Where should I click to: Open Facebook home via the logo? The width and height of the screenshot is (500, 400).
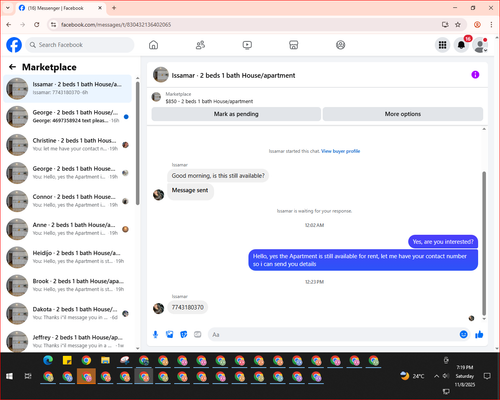point(14,45)
